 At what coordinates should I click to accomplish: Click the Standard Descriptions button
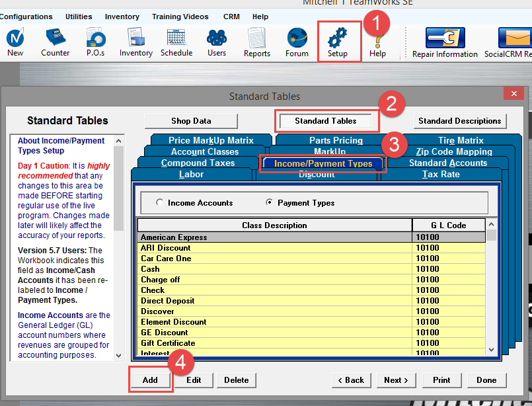tap(460, 121)
